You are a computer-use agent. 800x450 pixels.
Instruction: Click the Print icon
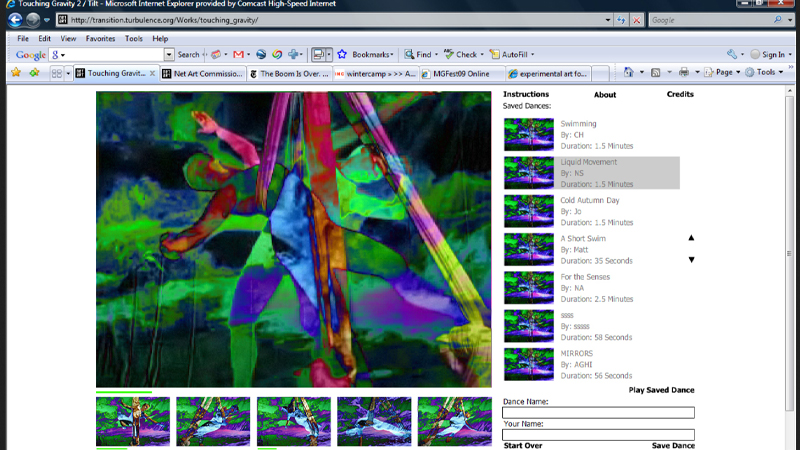coord(684,72)
